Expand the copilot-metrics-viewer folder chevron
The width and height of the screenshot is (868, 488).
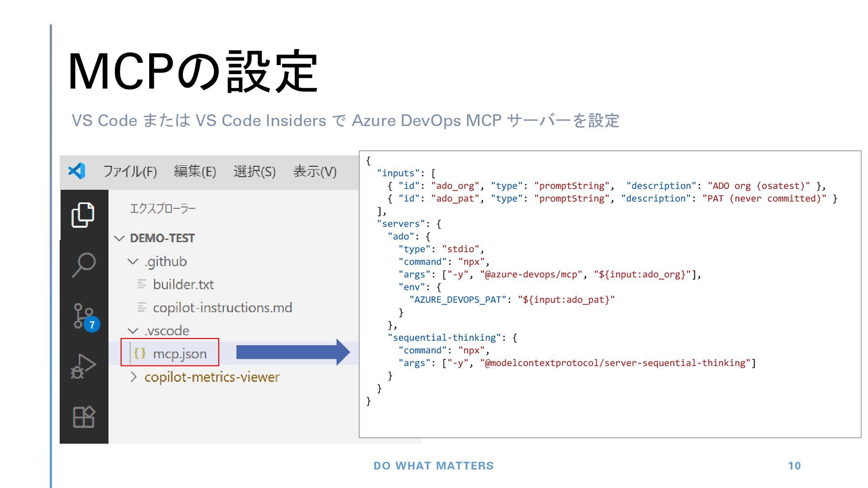133,377
